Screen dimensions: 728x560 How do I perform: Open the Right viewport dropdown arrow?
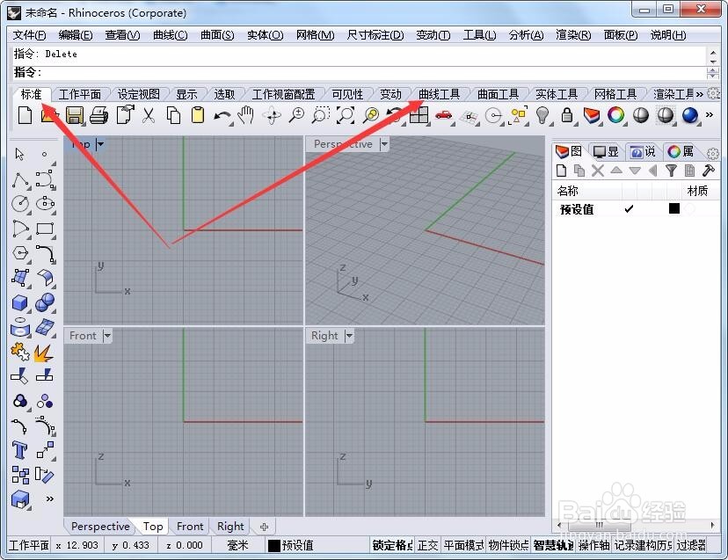click(x=349, y=335)
